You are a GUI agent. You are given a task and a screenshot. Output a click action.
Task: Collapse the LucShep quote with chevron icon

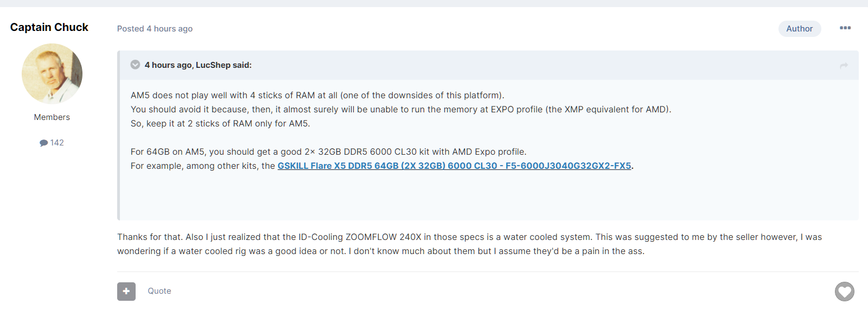click(x=135, y=65)
